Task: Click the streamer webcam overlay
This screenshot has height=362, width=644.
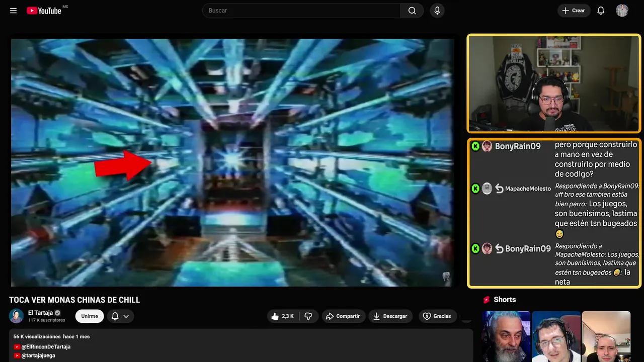Action: [x=553, y=83]
